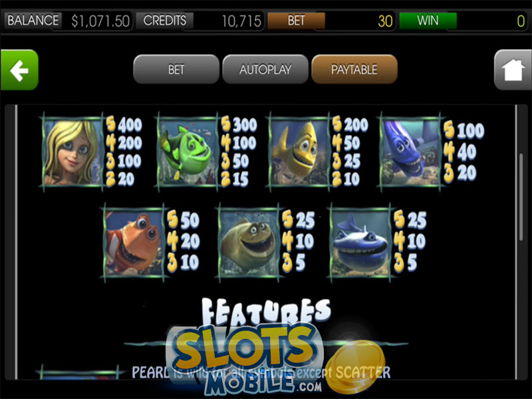Click the Balance label in top bar
The height and width of the screenshot is (399, 532).
33,21
